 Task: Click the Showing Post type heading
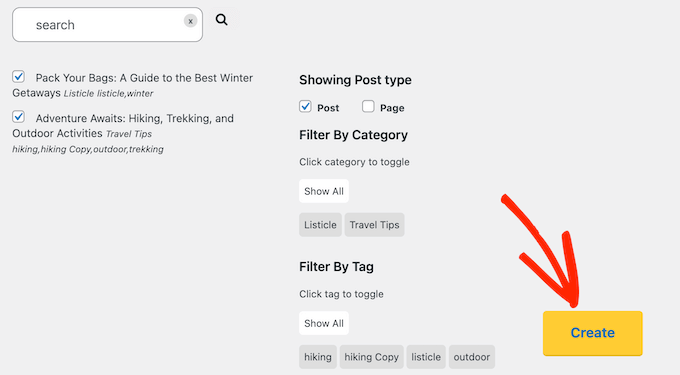(x=355, y=80)
